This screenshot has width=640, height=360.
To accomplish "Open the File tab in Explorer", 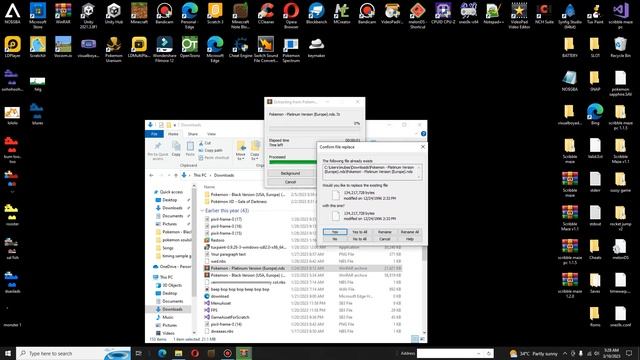I will (x=154, y=134).
